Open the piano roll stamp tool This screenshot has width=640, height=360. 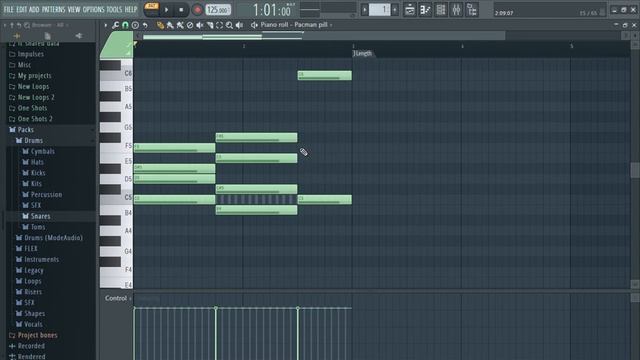coord(135,25)
